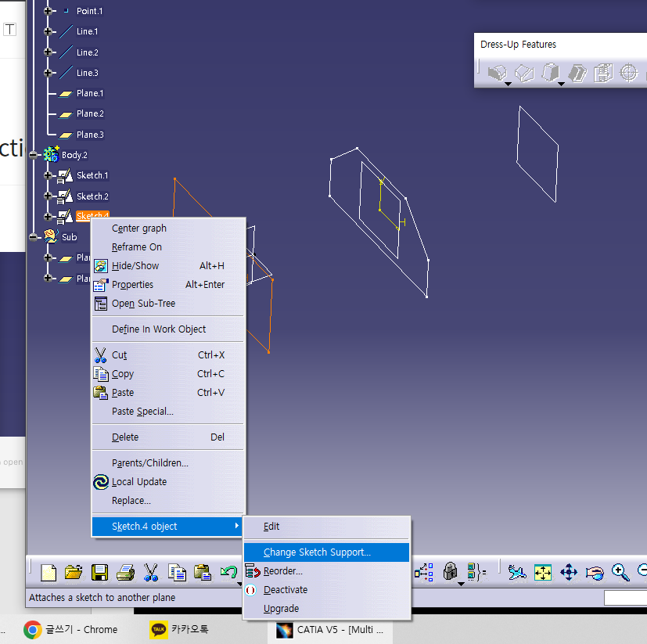Click the Print icon in bottom toolbar

125,573
